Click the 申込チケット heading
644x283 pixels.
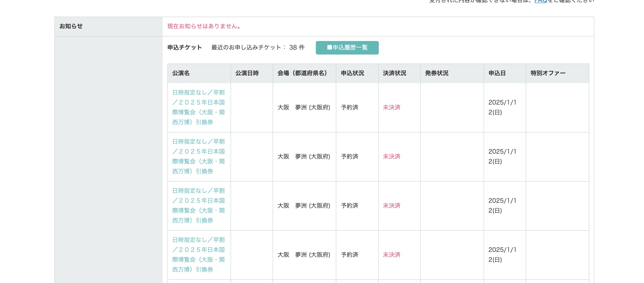pyautogui.click(x=184, y=48)
